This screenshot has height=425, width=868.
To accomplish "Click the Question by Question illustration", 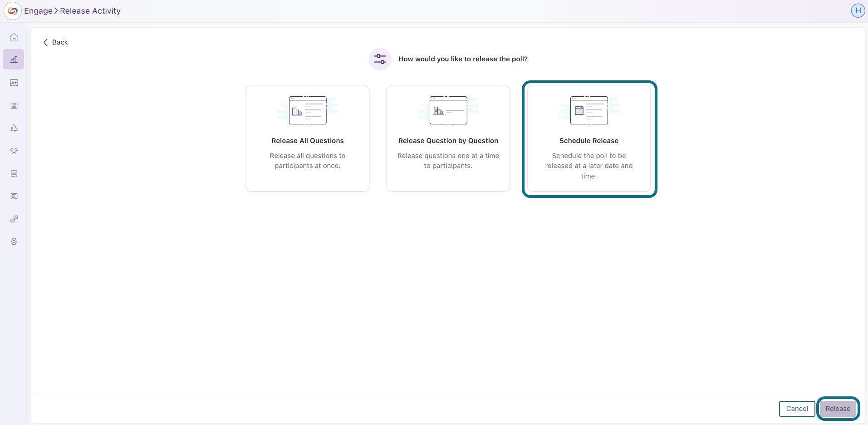I will [448, 110].
